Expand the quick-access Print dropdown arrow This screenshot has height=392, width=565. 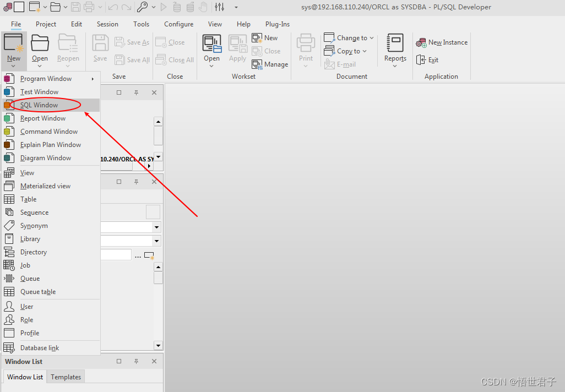point(100,7)
